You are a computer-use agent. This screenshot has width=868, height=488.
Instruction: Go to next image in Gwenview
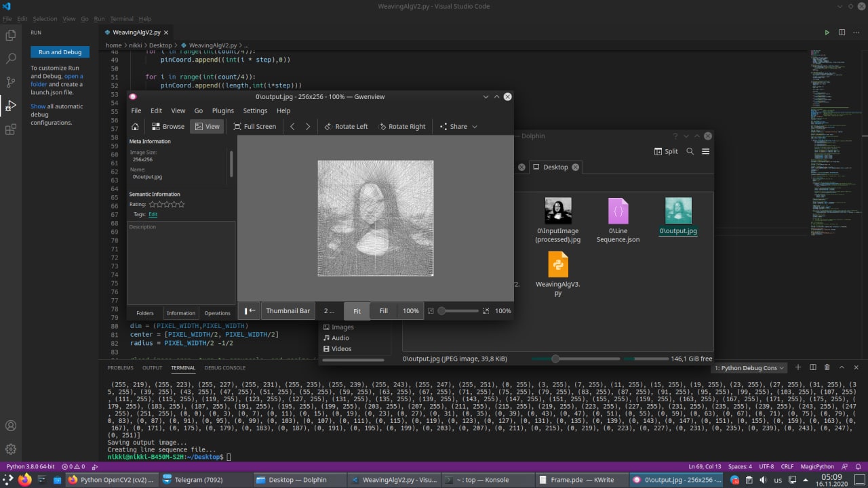coord(308,127)
